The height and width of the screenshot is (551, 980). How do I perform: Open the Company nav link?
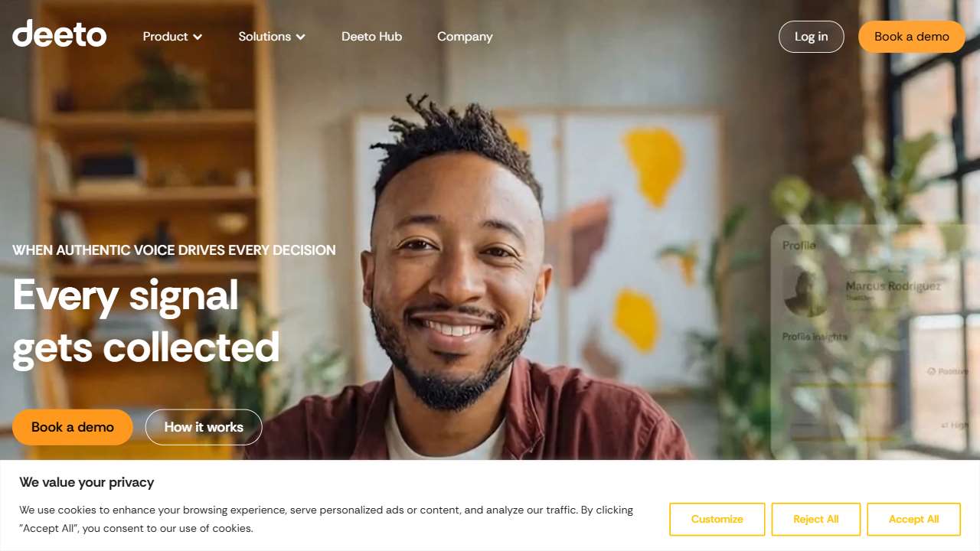pos(465,37)
